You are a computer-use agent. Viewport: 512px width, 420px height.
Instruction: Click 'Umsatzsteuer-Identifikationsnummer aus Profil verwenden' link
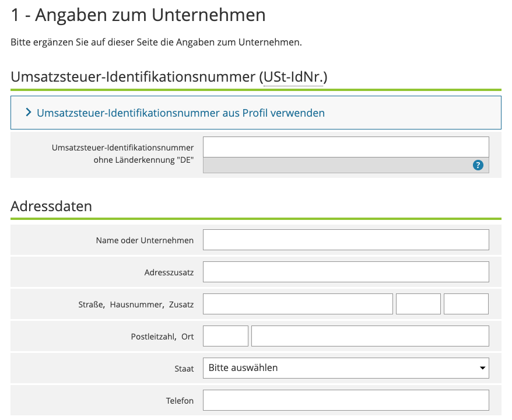coord(181,113)
